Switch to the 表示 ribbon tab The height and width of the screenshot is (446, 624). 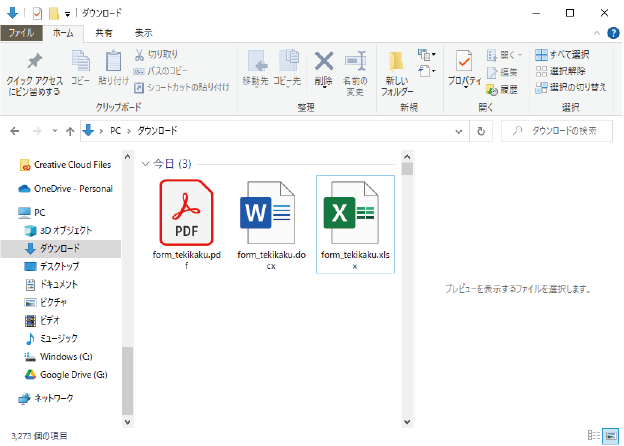[143, 32]
